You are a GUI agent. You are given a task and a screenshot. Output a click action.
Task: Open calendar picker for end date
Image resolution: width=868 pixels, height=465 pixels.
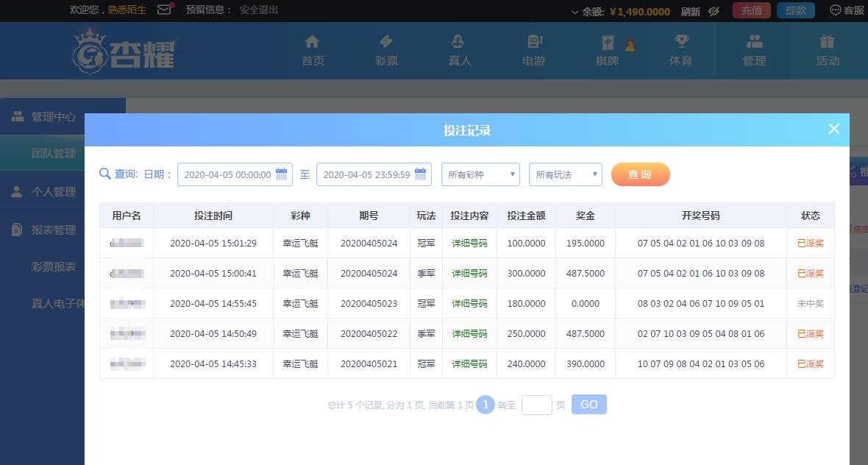tap(420, 174)
